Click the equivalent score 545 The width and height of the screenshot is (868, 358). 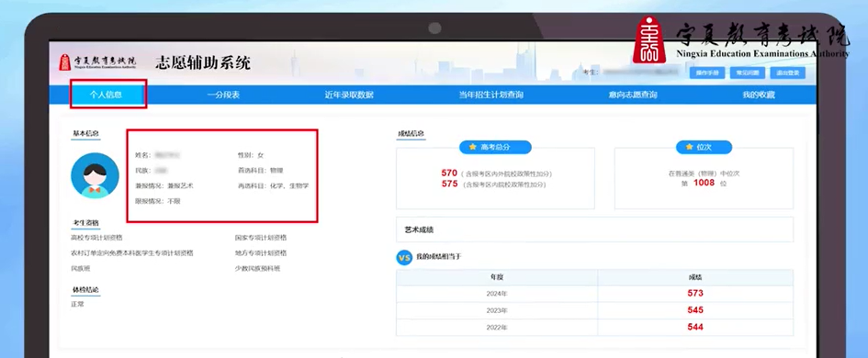click(695, 310)
